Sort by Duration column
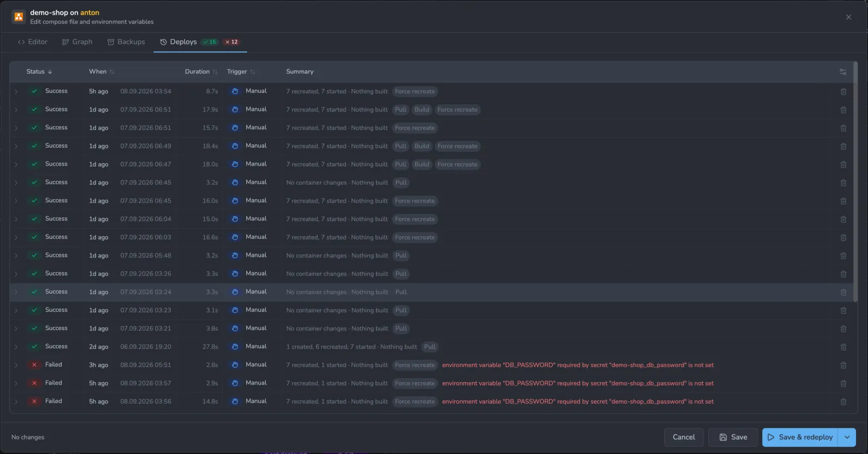 [201, 72]
